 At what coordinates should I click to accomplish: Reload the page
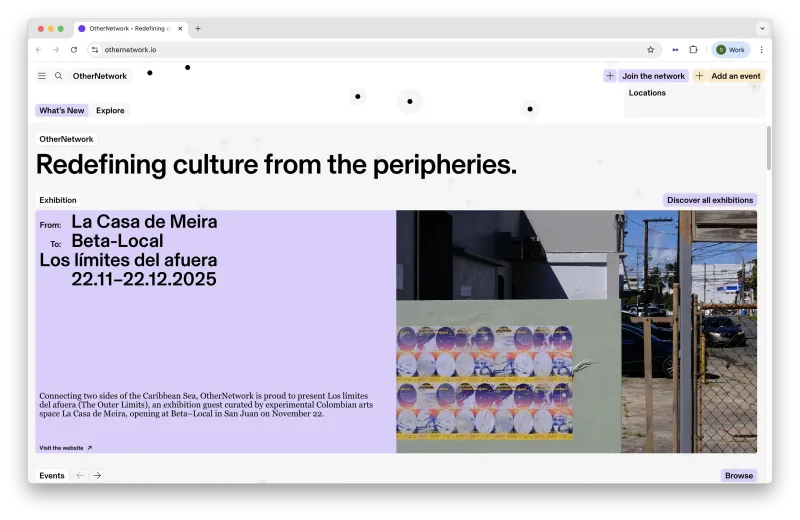point(74,49)
